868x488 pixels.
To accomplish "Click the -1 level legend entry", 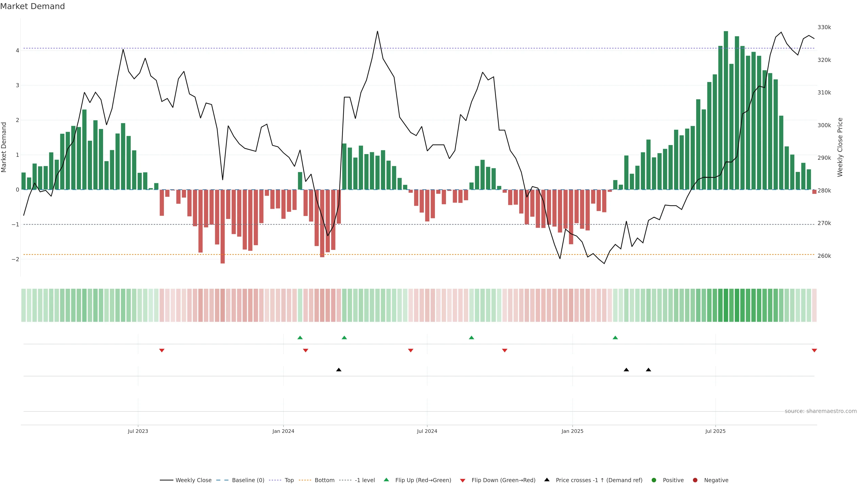I will (365, 480).
